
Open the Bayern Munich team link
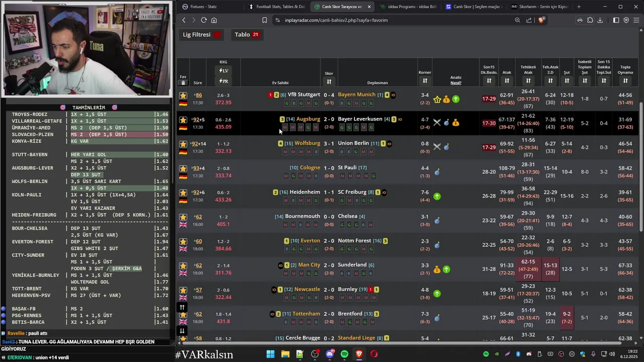coord(357,95)
